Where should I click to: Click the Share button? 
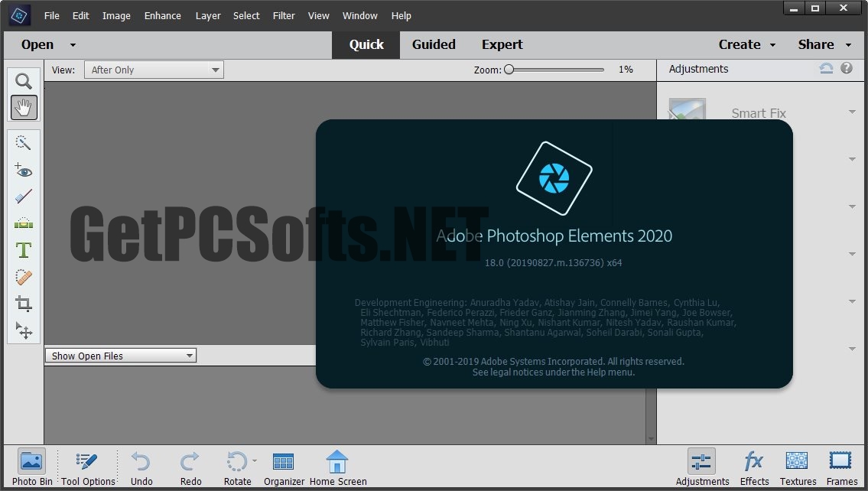(x=815, y=45)
